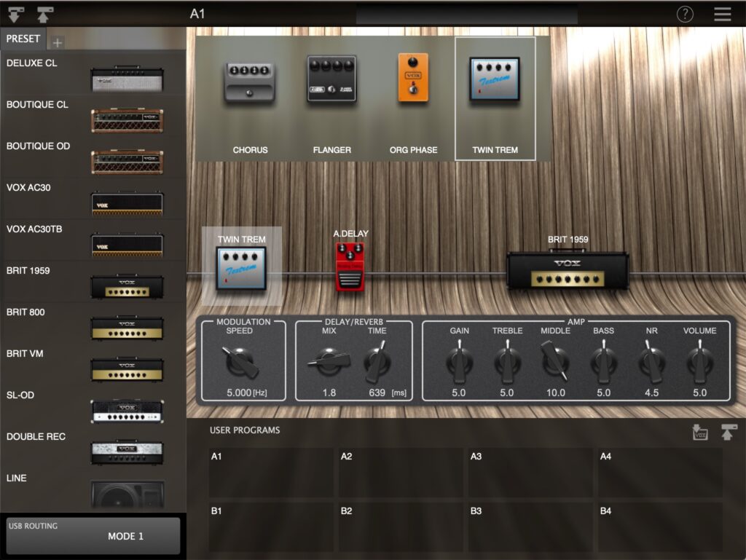This screenshot has height=560, width=746.
Task: Choose the BRIT VM amp preset
Action: coord(93,365)
